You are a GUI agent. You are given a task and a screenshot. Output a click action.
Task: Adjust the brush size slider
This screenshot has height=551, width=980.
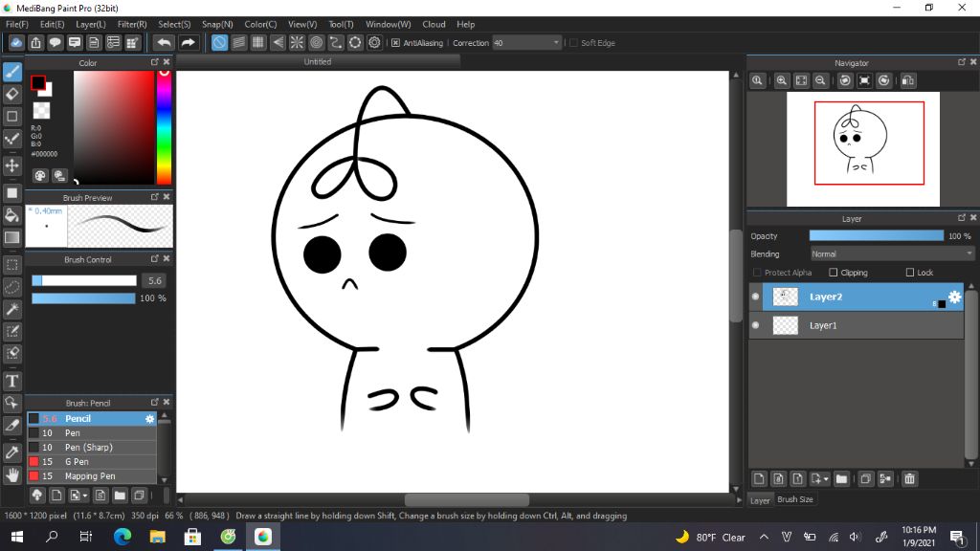[84, 280]
